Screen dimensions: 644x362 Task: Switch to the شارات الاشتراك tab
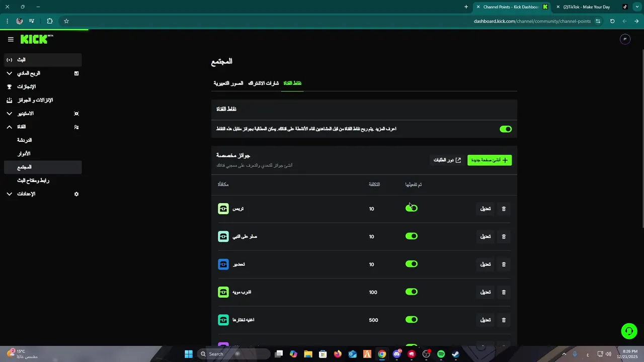click(x=263, y=83)
